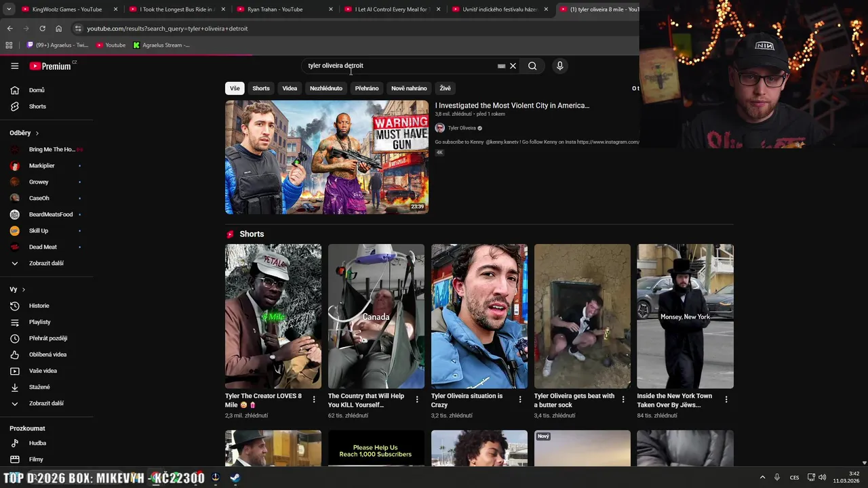Viewport: 868px width, 488px height.
Task: Open the browser tab list dropdown
Action: 9,9
